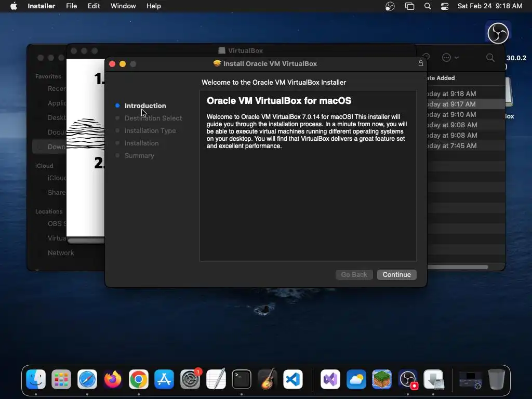The width and height of the screenshot is (532, 399).
Task: Open Launchpad from the Dock
Action: (x=61, y=379)
